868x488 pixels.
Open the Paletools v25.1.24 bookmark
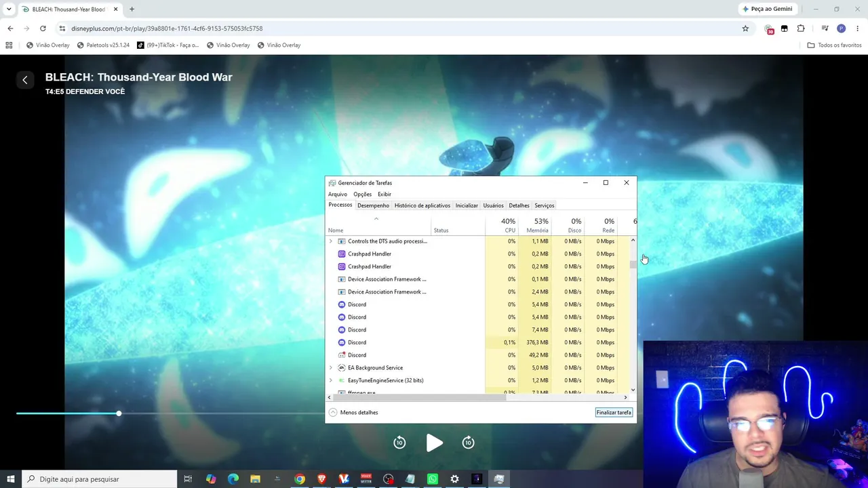click(x=103, y=45)
